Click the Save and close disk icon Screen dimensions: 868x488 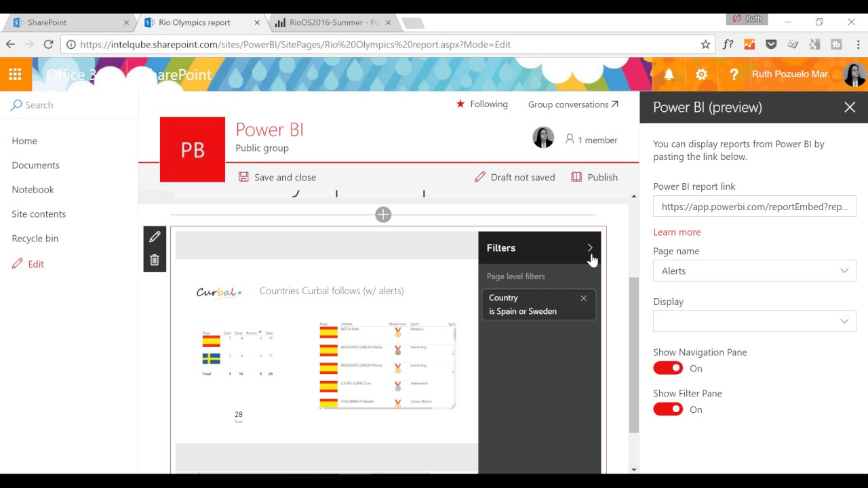click(x=243, y=177)
